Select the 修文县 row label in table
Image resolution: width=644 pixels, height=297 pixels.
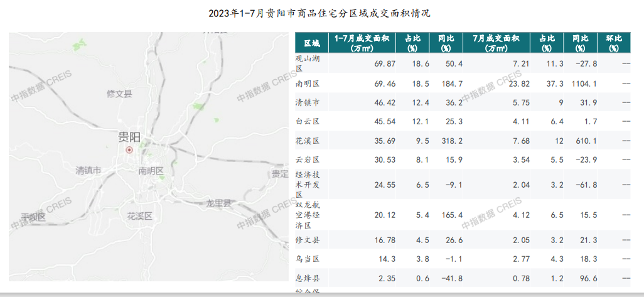(308, 240)
